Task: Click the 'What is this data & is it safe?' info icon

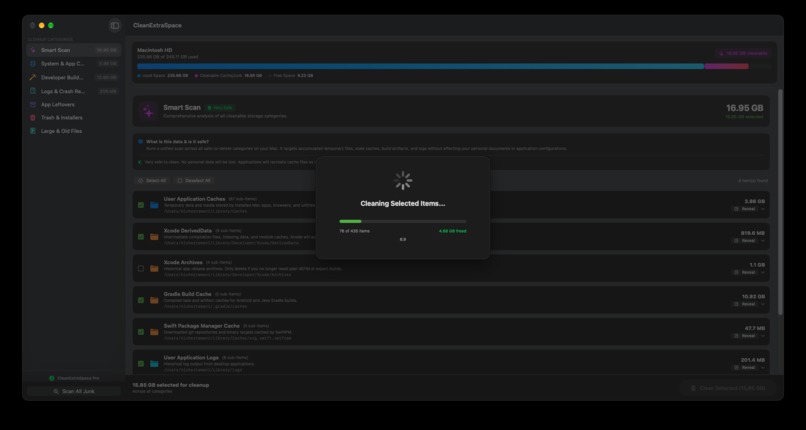Action: (141, 141)
